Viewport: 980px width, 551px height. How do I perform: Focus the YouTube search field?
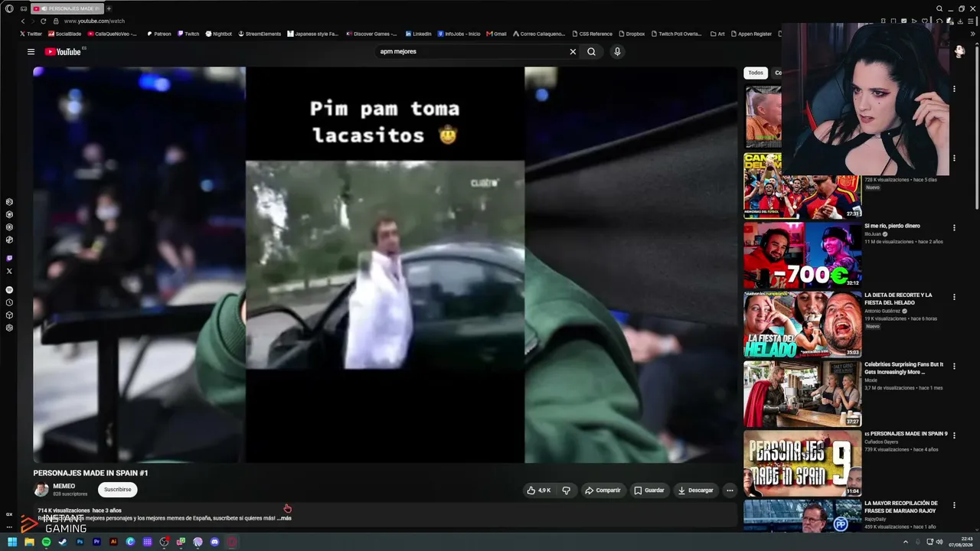471,52
